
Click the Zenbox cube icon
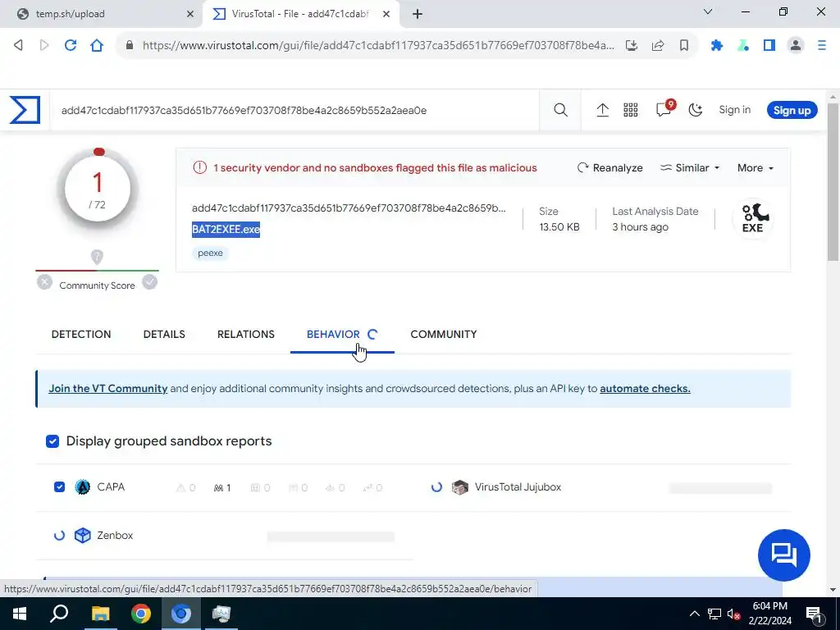[83, 535]
